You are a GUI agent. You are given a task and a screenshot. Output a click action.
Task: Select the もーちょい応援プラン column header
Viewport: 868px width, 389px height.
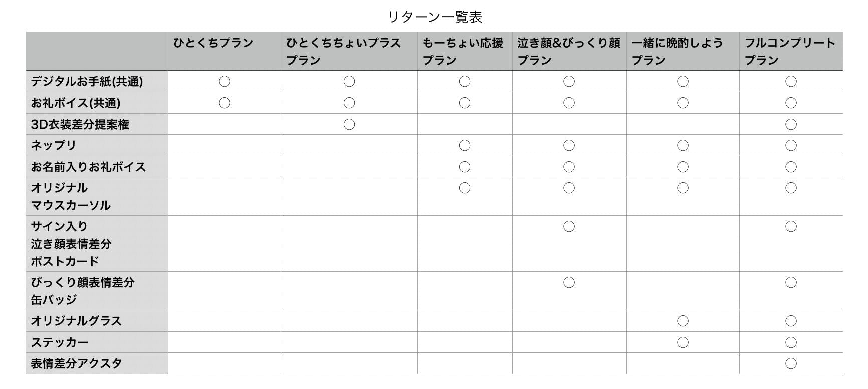click(x=463, y=51)
